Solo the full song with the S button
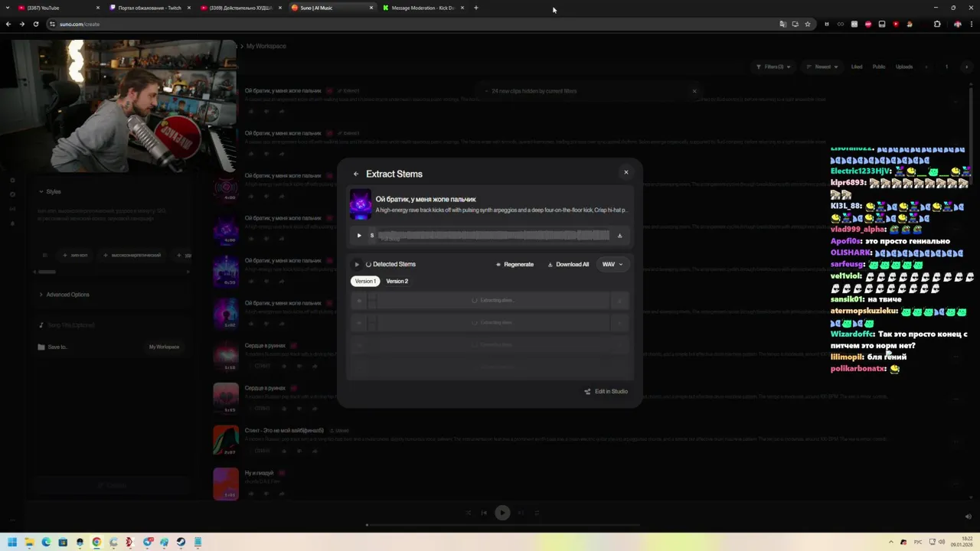Image resolution: width=980 pixels, height=551 pixels. [372, 236]
